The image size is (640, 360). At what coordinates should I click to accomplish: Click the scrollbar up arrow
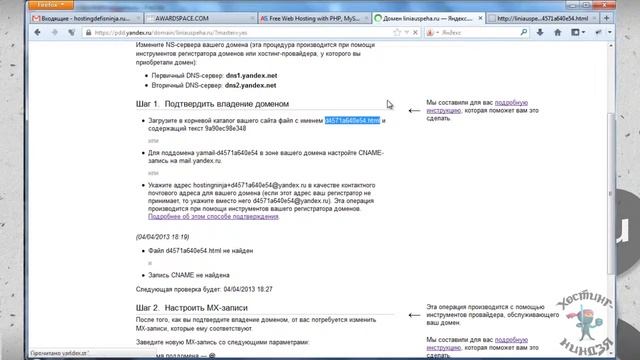point(611,45)
